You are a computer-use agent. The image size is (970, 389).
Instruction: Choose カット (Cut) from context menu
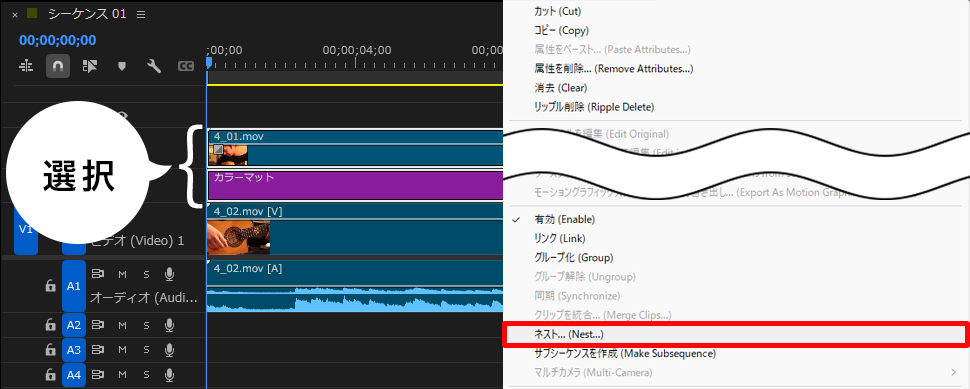(x=557, y=11)
